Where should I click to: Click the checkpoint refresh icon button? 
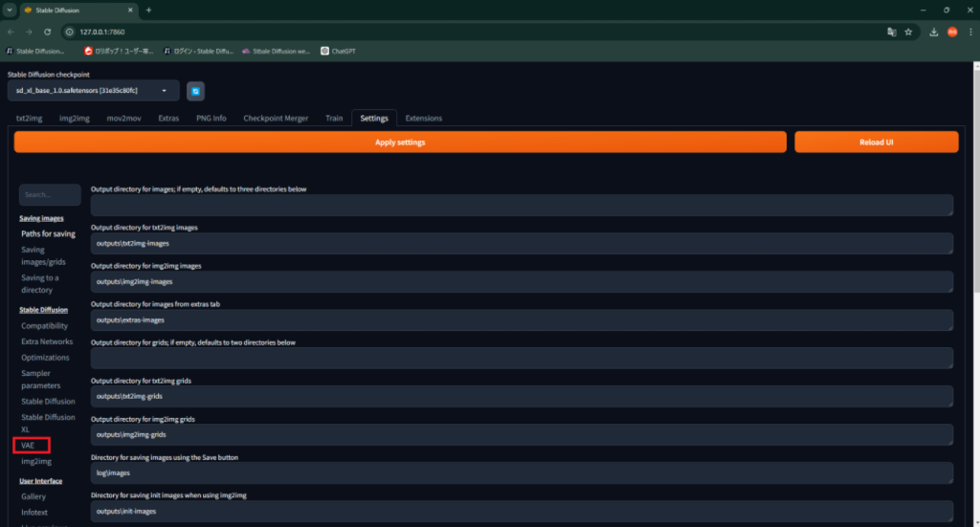point(195,91)
